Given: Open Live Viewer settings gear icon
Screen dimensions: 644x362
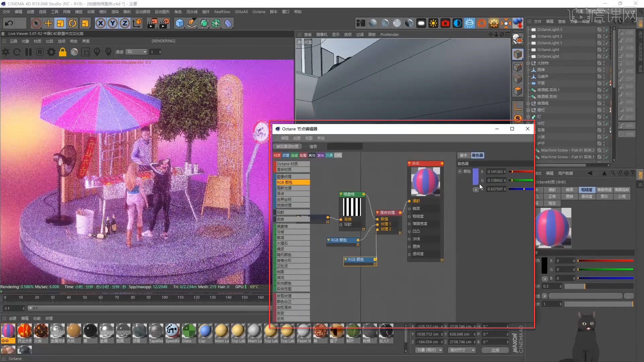Looking at the screenshot, I should pyautogui.click(x=51, y=52).
